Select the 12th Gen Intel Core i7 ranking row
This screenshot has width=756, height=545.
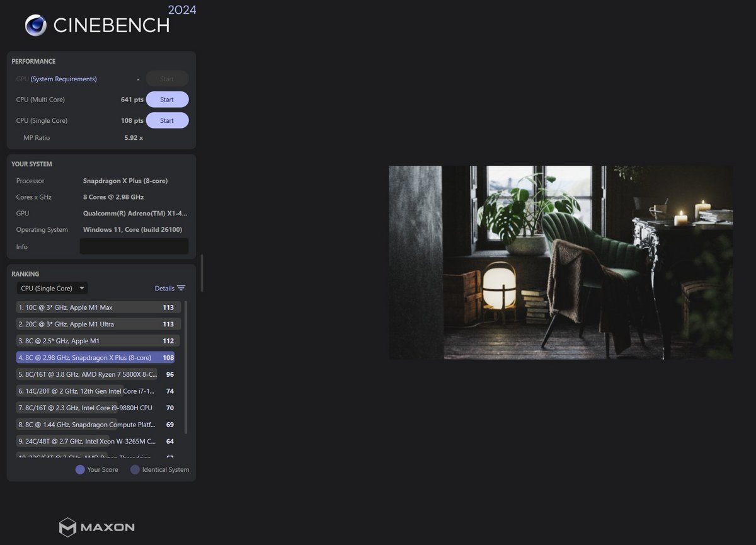[x=96, y=391]
